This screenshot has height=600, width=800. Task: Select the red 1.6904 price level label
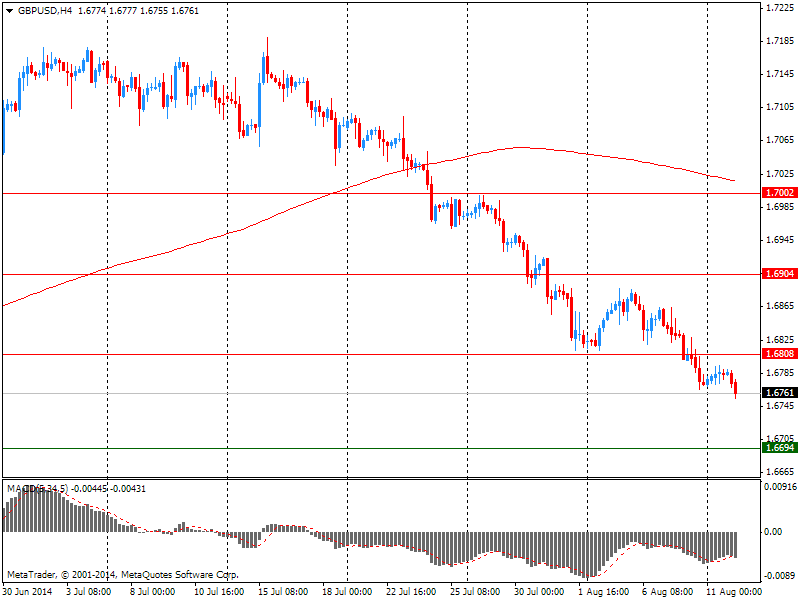(x=779, y=273)
